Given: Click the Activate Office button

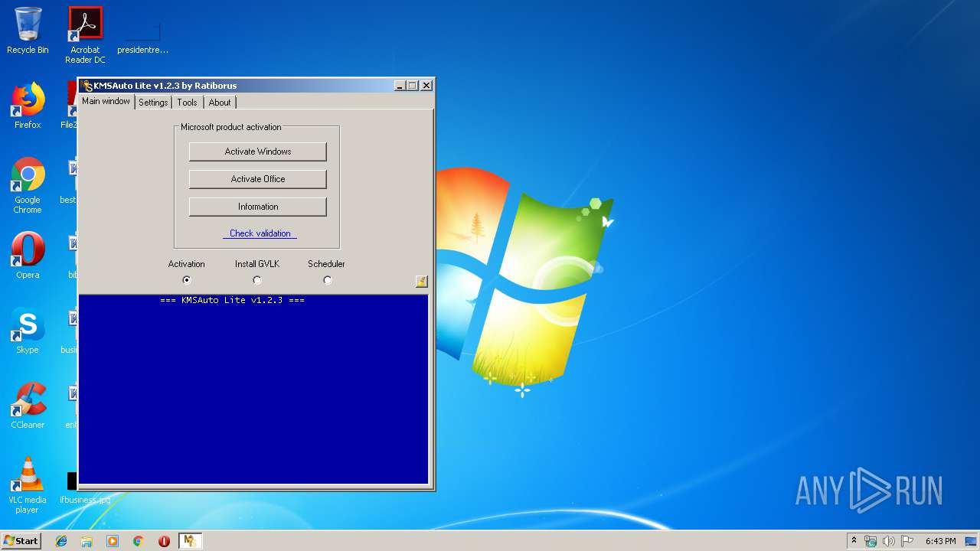Looking at the screenshot, I should tap(258, 179).
